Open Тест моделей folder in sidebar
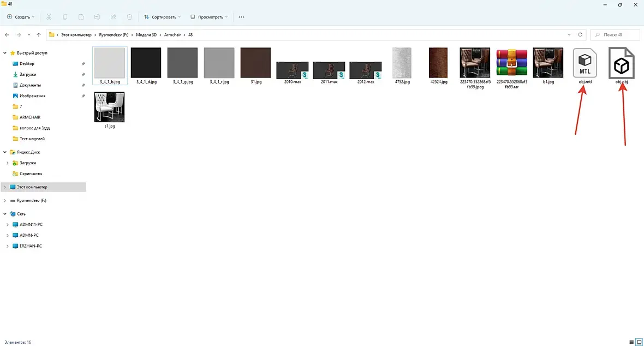644x346 pixels. tap(32, 139)
